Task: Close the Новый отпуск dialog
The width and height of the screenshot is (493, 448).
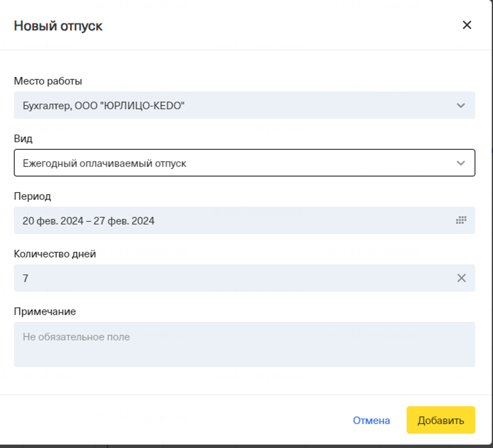Action: (467, 25)
